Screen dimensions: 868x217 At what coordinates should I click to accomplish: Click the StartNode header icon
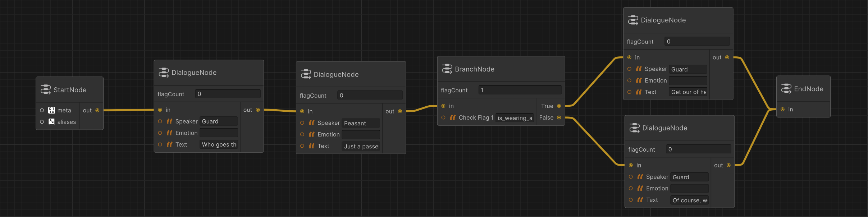46,89
